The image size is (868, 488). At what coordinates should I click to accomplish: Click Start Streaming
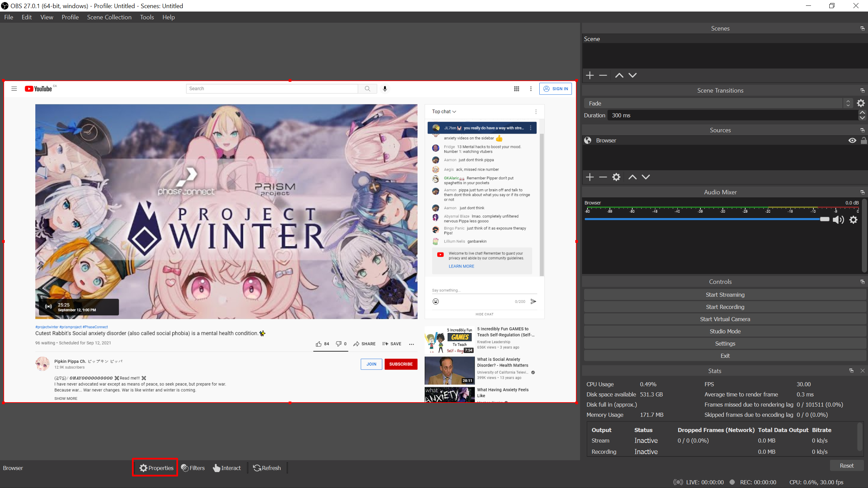coord(725,295)
